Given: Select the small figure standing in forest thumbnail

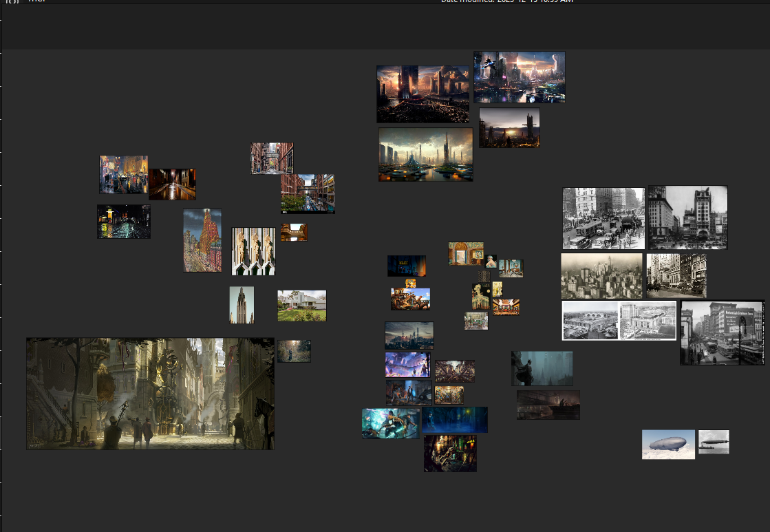Looking at the screenshot, I should tap(294, 351).
